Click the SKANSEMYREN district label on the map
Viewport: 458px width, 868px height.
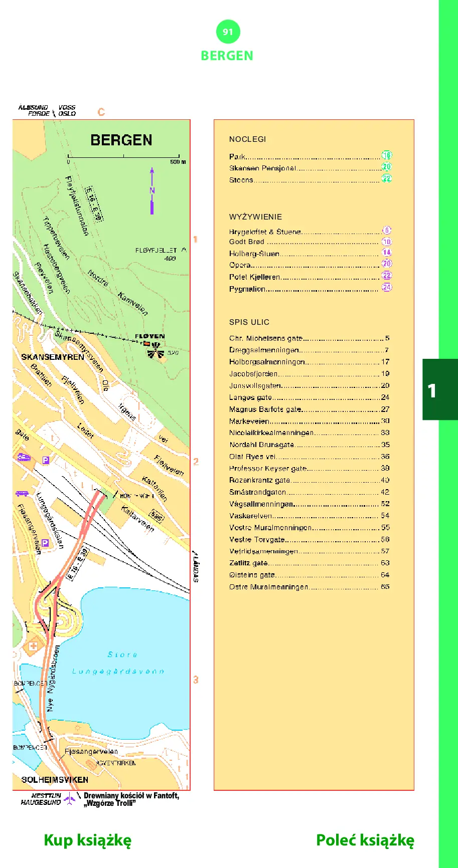pos(53,357)
